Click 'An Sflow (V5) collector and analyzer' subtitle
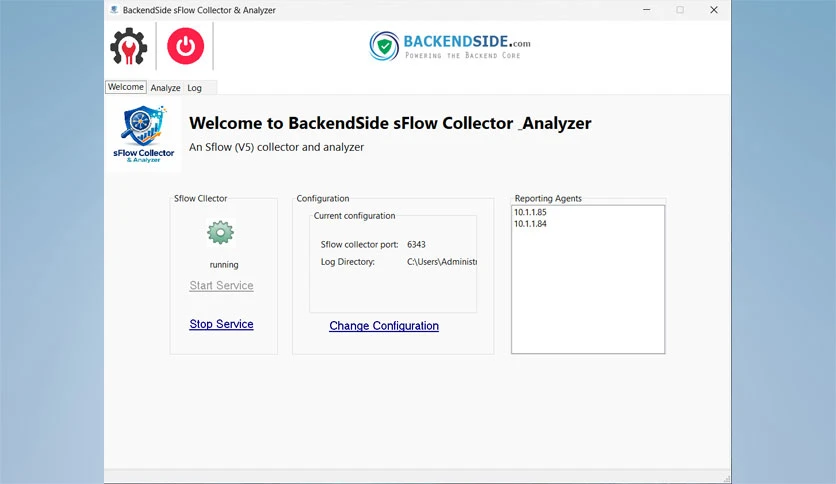Screen dimensions: 836x484 pos(277,147)
